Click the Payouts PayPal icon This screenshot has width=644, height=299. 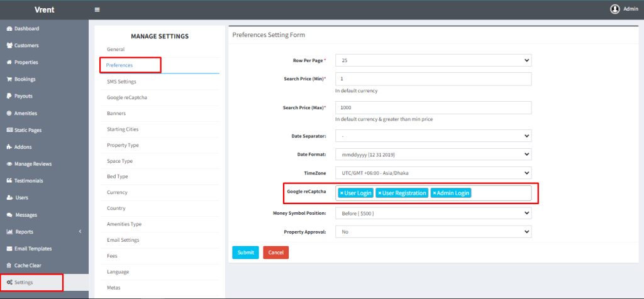pos(9,96)
